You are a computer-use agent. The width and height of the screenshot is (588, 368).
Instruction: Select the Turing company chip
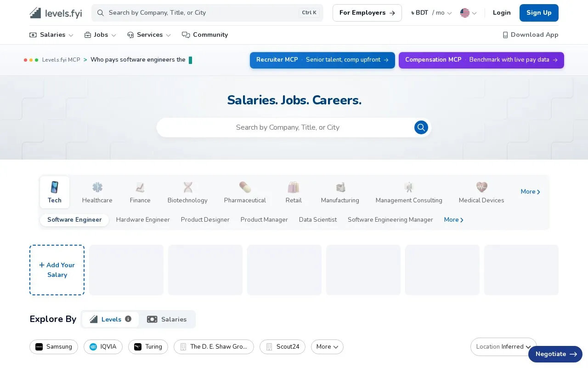(x=148, y=347)
